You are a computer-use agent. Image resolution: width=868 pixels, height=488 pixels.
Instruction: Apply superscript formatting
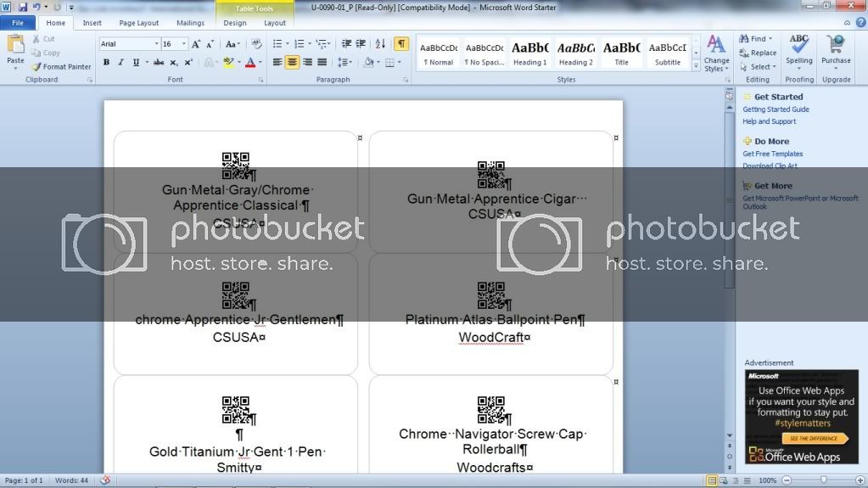click(188, 63)
